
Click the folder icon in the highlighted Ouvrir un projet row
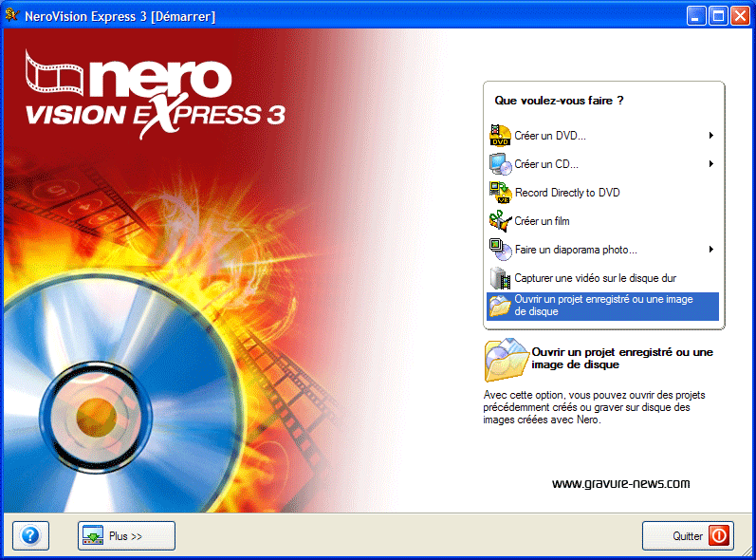(500, 306)
